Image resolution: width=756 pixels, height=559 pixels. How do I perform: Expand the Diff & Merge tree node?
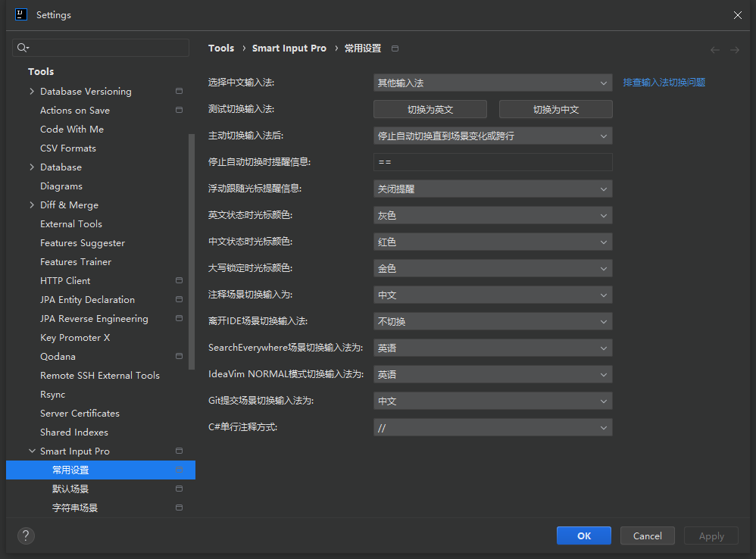click(32, 205)
